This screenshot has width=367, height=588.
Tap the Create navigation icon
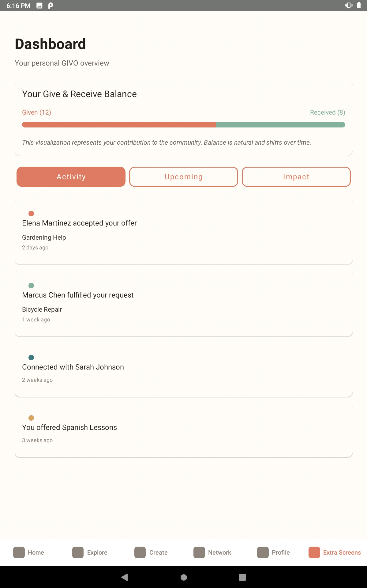pyautogui.click(x=140, y=552)
